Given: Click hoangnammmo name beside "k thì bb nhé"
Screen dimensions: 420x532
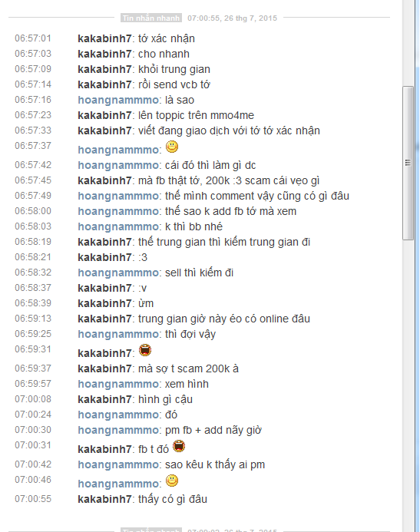Looking at the screenshot, I should click(118, 226).
